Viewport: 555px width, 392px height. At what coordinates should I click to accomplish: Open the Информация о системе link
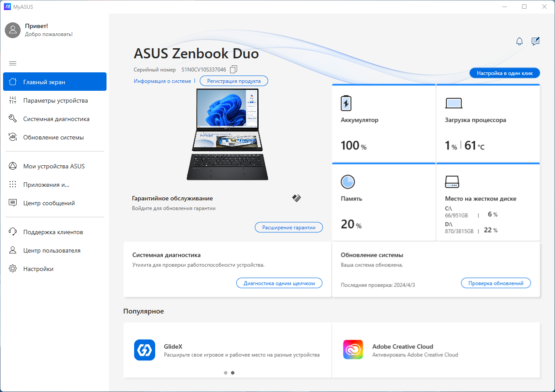(x=162, y=81)
